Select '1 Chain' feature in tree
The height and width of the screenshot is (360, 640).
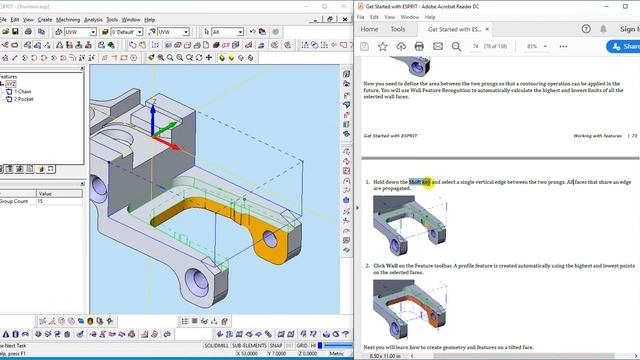click(x=23, y=91)
